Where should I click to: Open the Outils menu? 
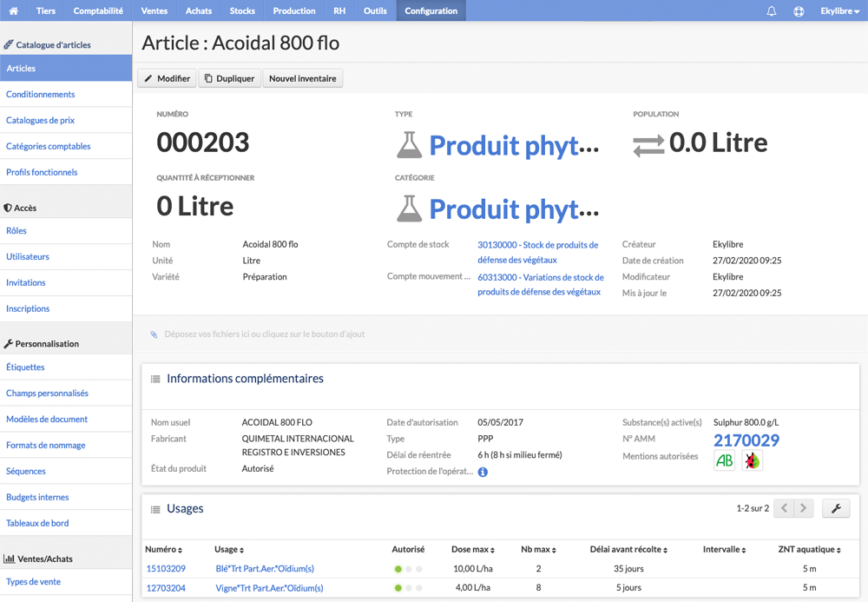tap(375, 10)
